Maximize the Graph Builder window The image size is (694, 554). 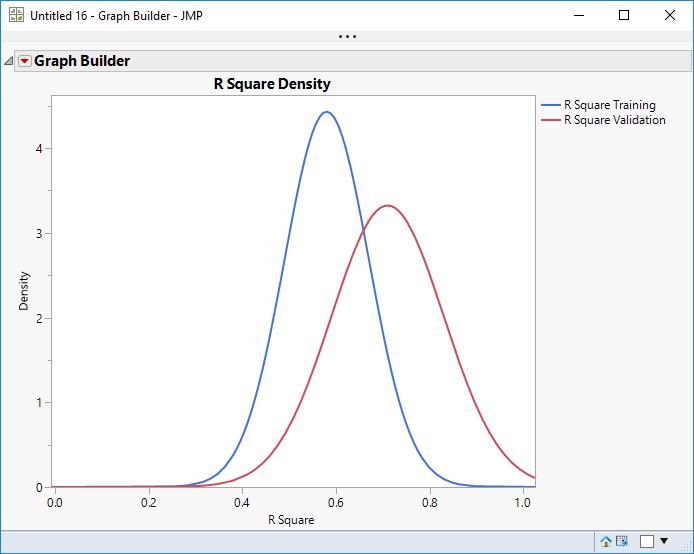(624, 15)
